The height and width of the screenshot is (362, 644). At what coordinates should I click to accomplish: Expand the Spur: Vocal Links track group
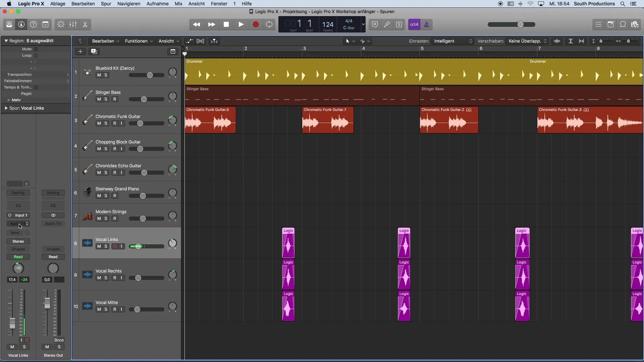click(6, 108)
